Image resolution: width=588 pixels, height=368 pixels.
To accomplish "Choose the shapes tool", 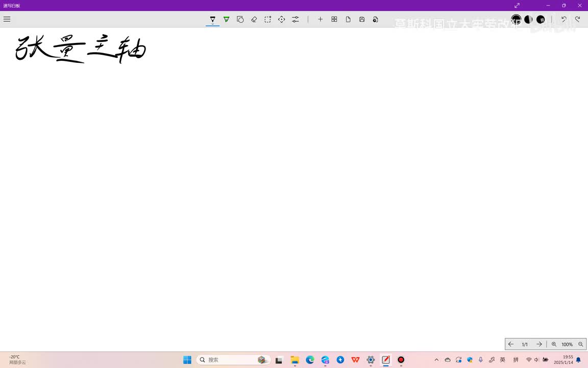I will tap(240, 19).
